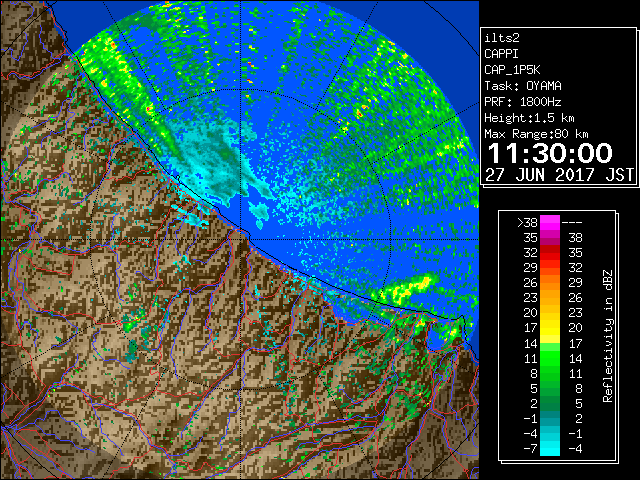Image resolution: width=640 pixels, height=480 pixels.
Task: Click the Task: OYAMA text
Action: coord(523,86)
